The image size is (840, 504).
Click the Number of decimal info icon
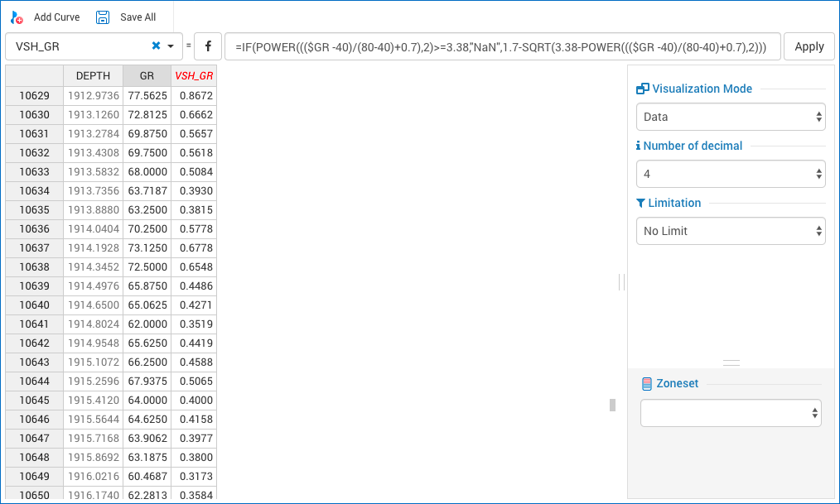pos(639,146)
